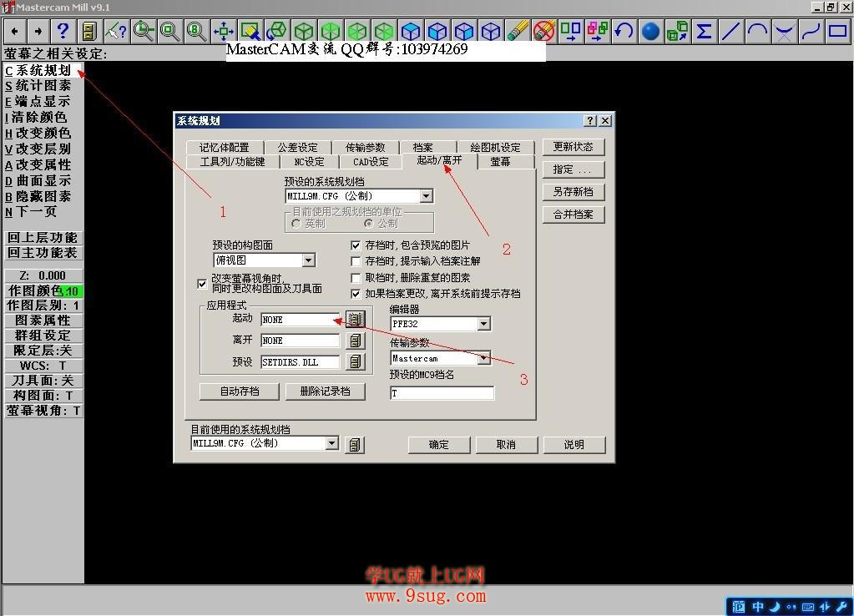
Task: Switch to the 记忆体配置 tab
Action: coord(225,147)
